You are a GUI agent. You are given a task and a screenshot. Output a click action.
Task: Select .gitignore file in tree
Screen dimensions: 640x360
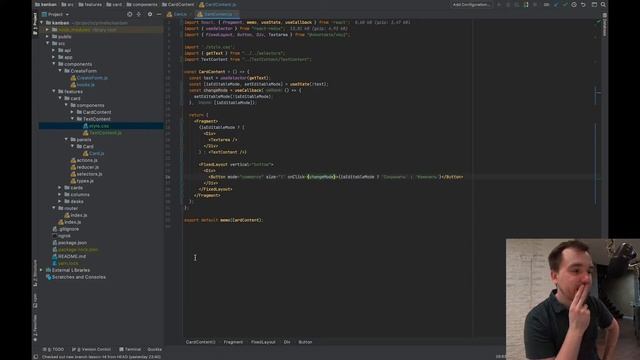click(x=65, y=229)
